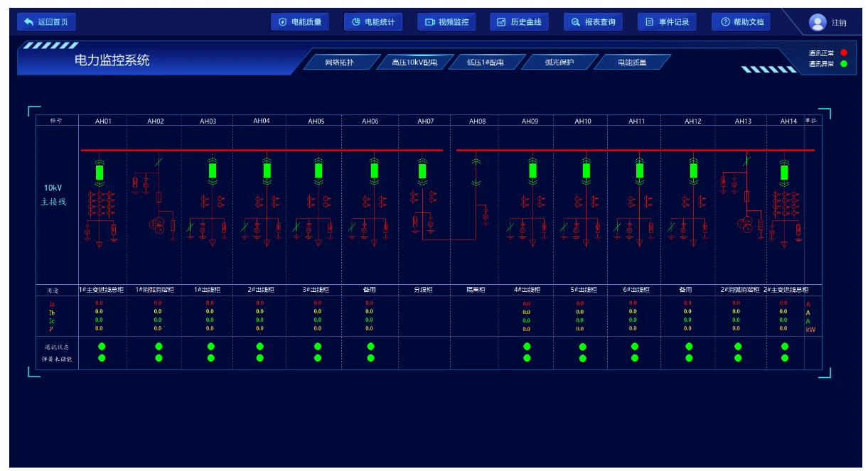This screenshot has height=471, width=868.
Task: Toggle the AH03 circuit breaker
Action: pyautogui.click(x=212, y=171)
